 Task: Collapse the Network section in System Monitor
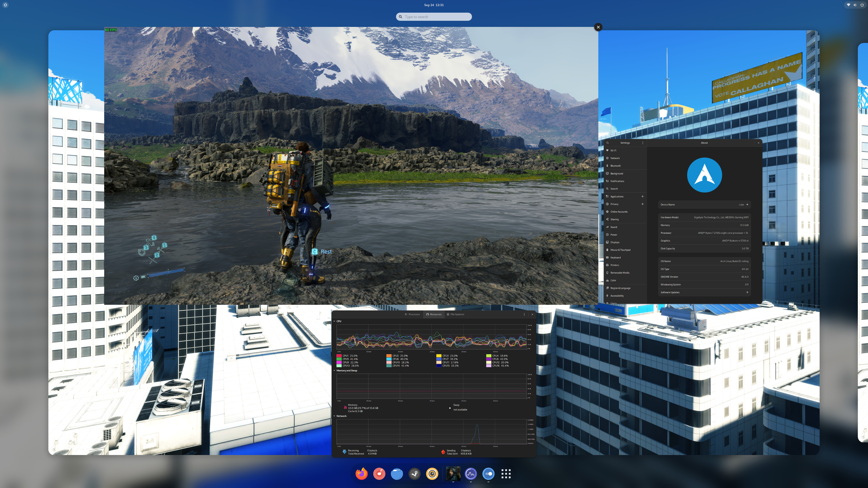334,416
